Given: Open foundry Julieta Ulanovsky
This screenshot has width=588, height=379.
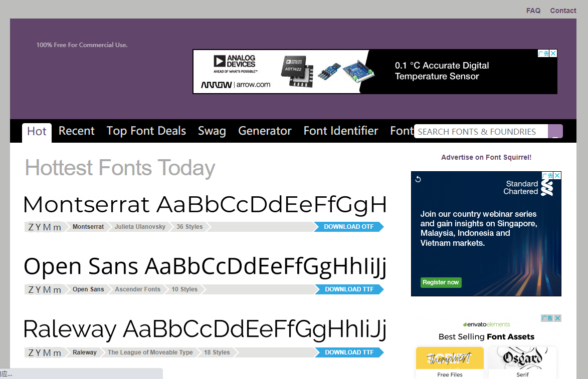Looking at the screenshot, I should (140, 227).
